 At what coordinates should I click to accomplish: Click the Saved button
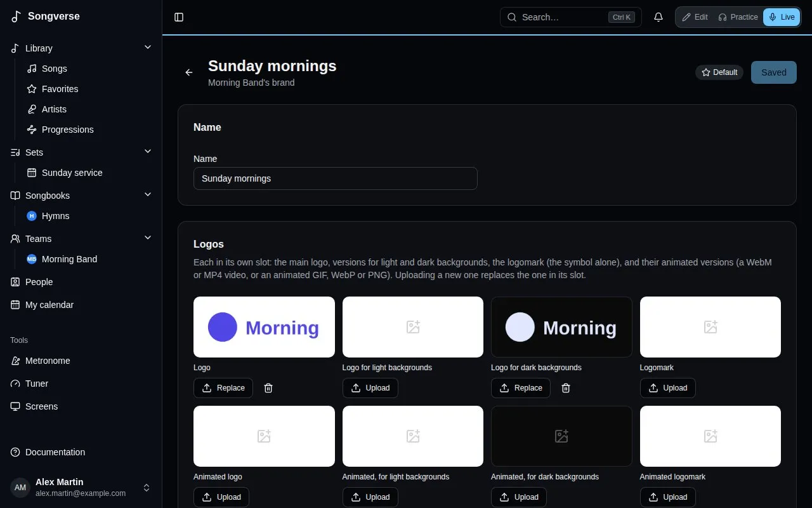[x=774, y=72]
